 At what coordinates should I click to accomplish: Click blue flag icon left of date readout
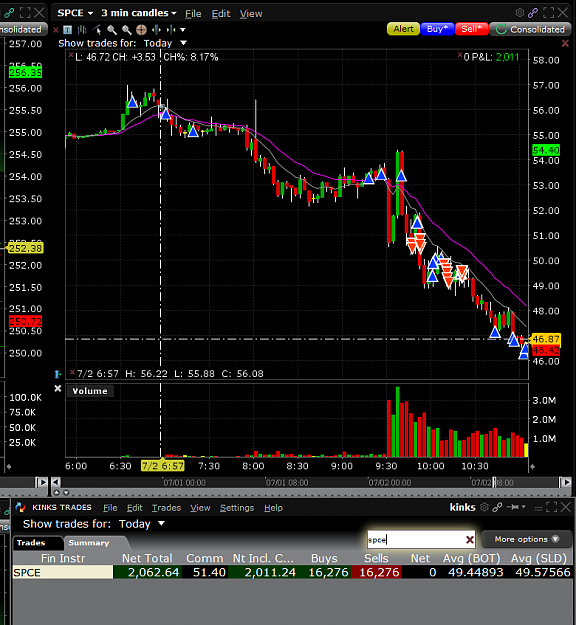click(x=58, y=374)
